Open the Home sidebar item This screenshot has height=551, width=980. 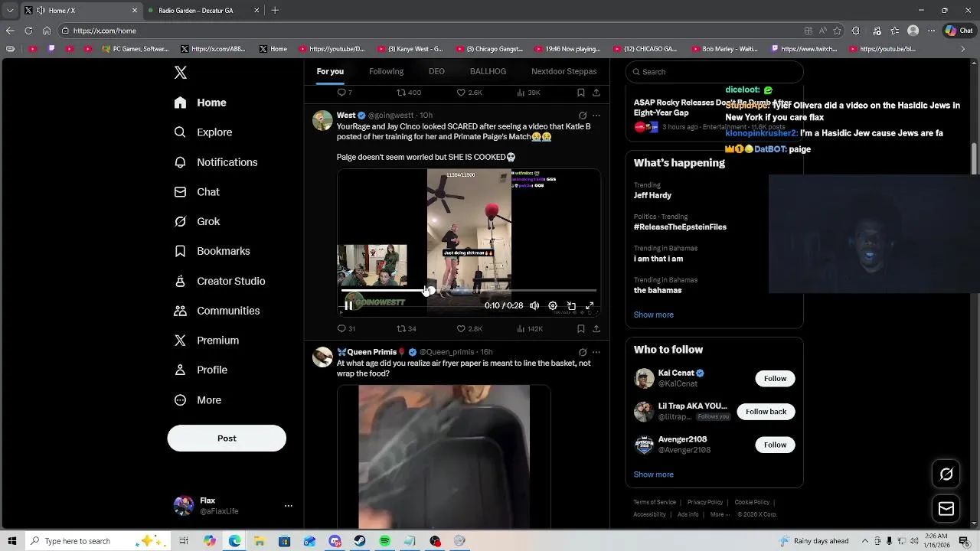200,103
